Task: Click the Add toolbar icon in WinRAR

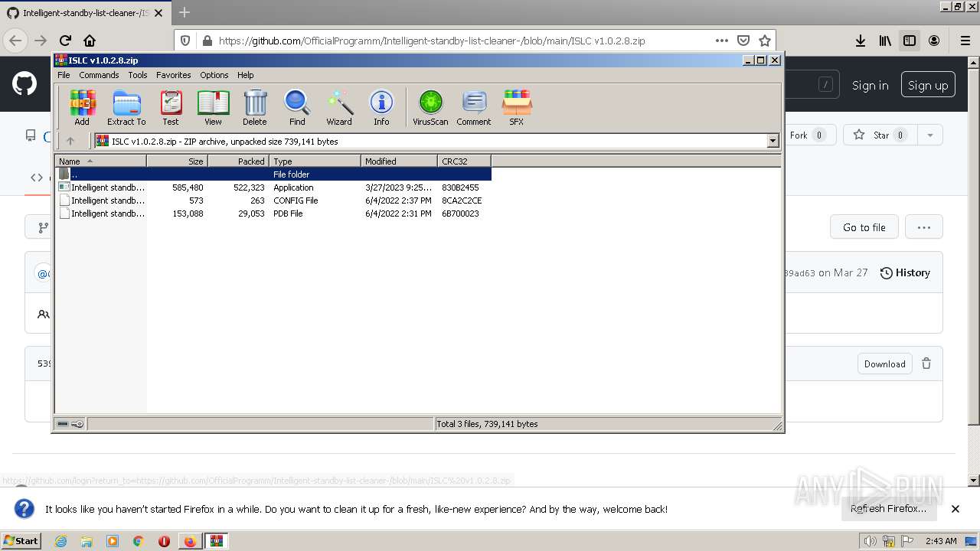Action: tap(82, 107)
